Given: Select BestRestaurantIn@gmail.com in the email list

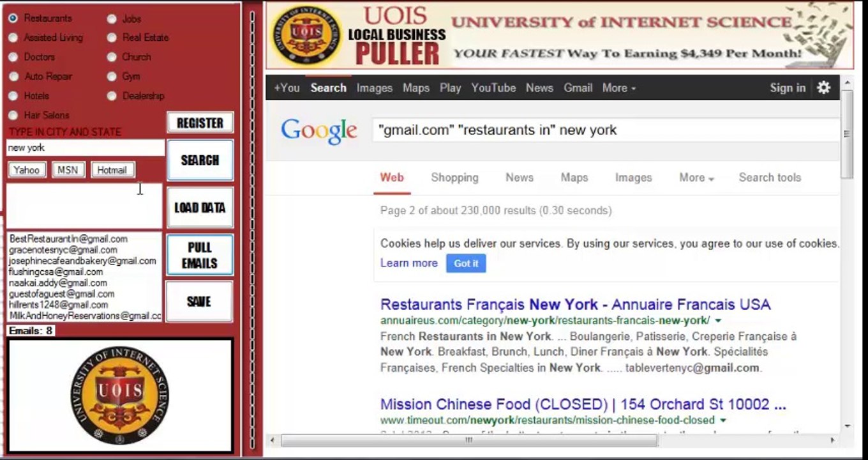Looking at the screenshot, I should [x=68, y=239].
